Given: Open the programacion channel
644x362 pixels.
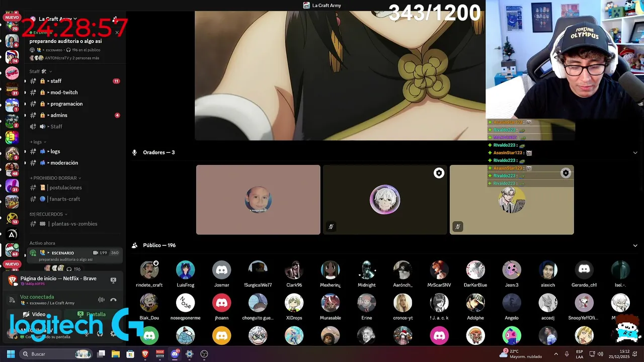Looking at the screenshot, I should pos(74,104).
